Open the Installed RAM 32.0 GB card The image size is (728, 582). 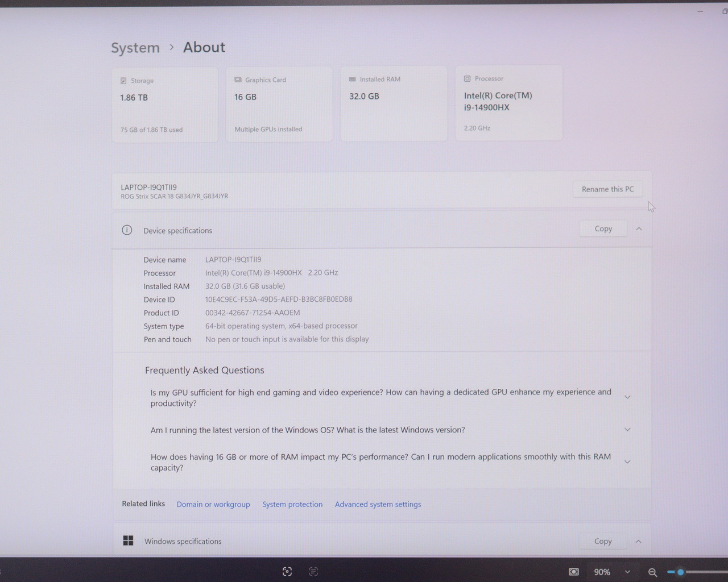pyautogui.click(x=394, y=103)
